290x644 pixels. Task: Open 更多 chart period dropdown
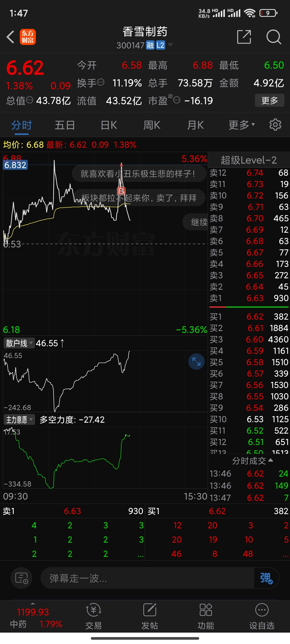(242, 125)
